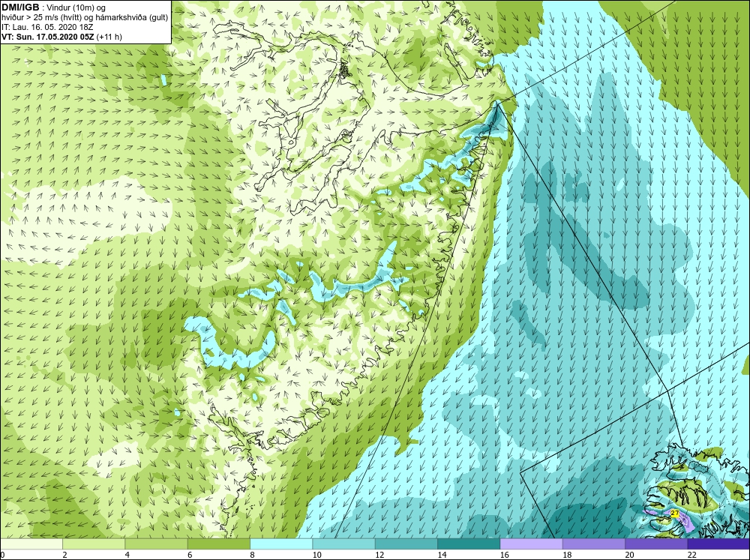Click the legend scale label 8
Viewport: 750px width, 560px height.
tap(252, 555)
